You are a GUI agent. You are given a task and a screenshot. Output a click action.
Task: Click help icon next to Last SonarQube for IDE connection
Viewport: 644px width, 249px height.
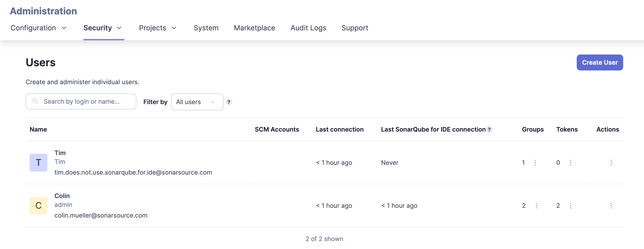(490, 130)
